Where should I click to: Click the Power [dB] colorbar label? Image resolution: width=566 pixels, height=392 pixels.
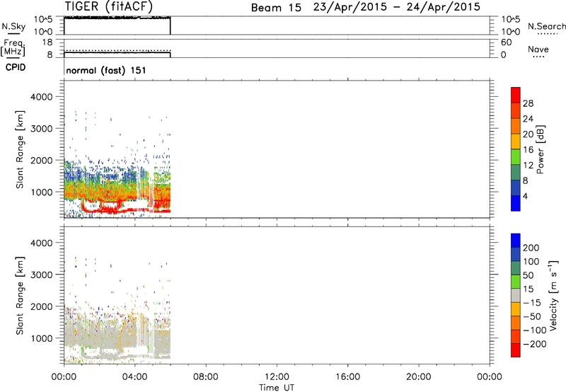541,149
